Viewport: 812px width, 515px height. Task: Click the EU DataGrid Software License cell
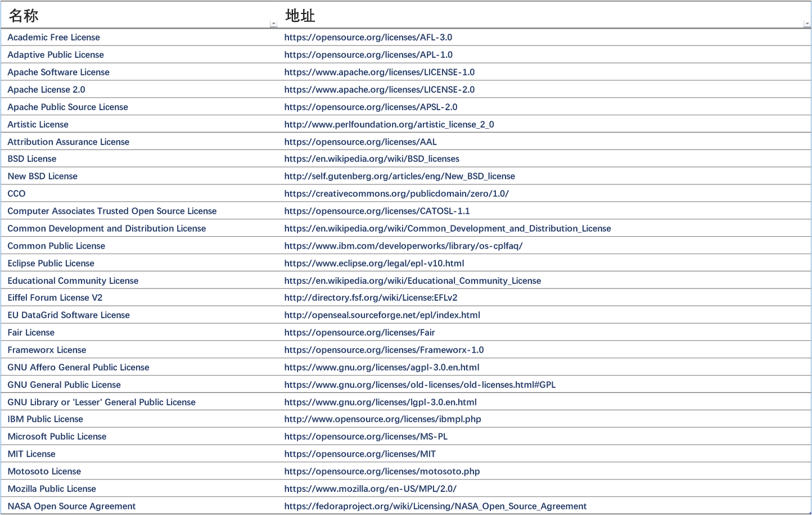[x=69, y=315]
